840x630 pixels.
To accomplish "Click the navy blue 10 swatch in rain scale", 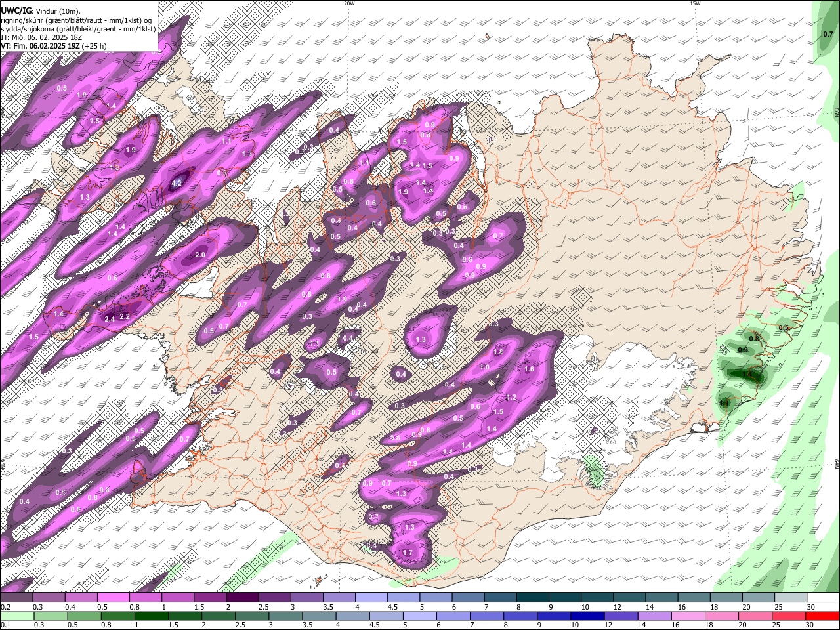I will tap(587, 616).
